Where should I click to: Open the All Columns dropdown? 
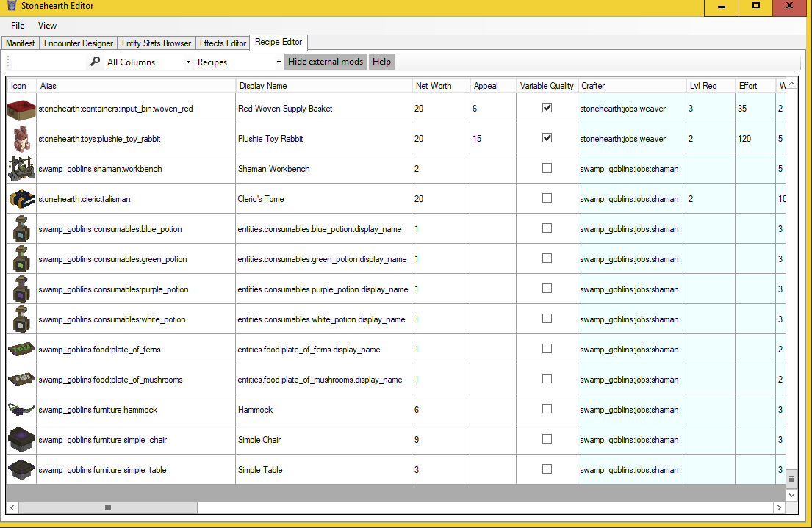pos(148,62)
